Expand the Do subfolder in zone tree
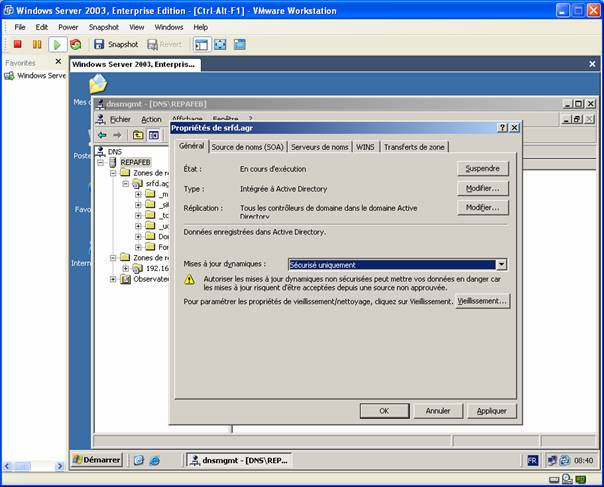This screenshot has width=604, height=487. pos(138,236)
